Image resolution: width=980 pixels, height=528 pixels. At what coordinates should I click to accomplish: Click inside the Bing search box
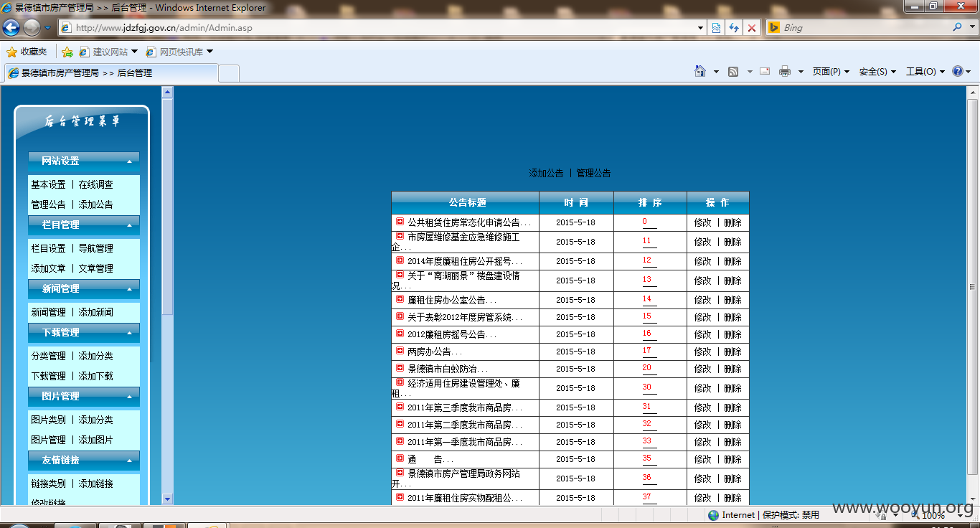click(x=864, y=28)
